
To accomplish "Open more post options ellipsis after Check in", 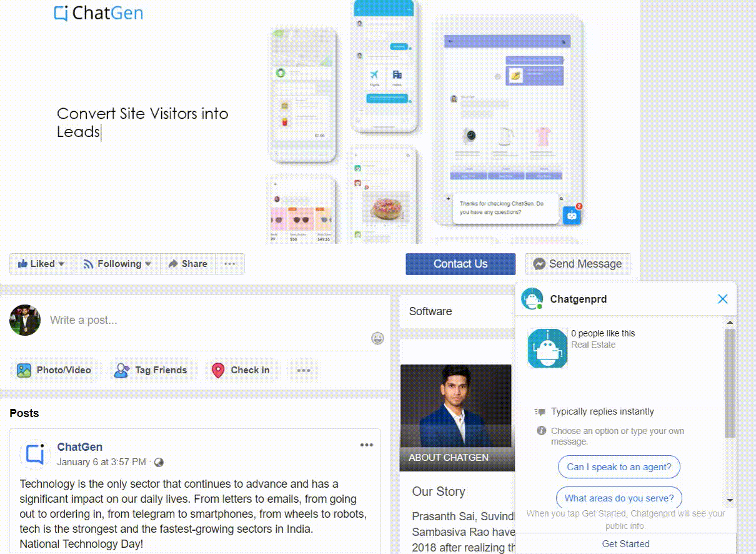I will [304, 370].
